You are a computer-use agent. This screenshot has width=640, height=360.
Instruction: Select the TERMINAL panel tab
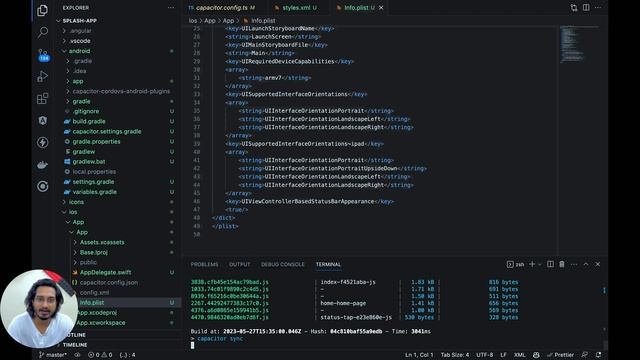(328, 264)
